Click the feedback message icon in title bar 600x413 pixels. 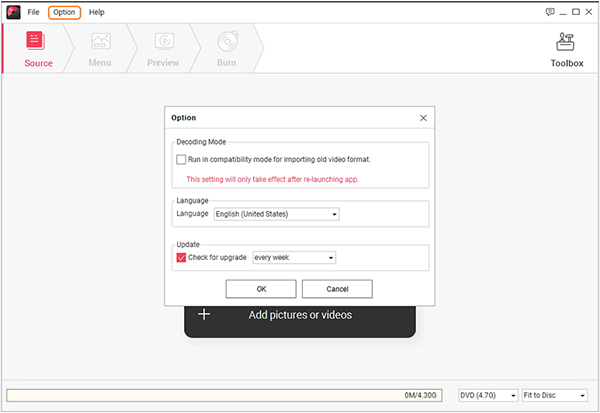click(x=550, y=12)
